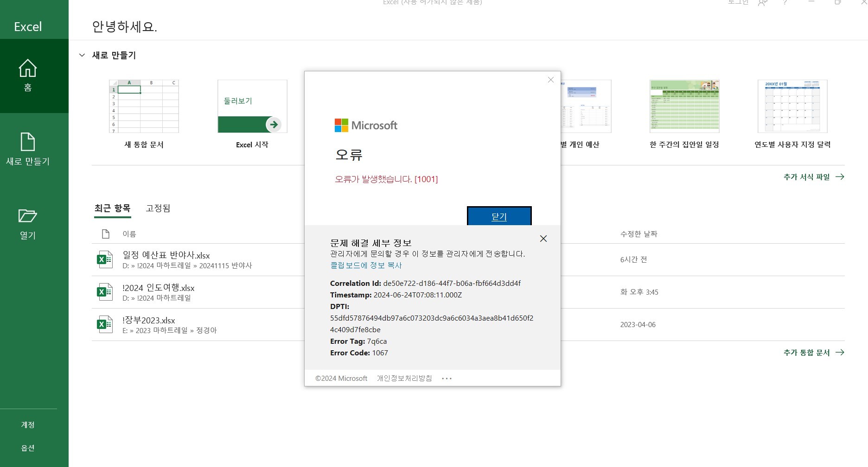
Task: Open the file !2024 인도여행.xlsx
Action: tap(159, 288)
